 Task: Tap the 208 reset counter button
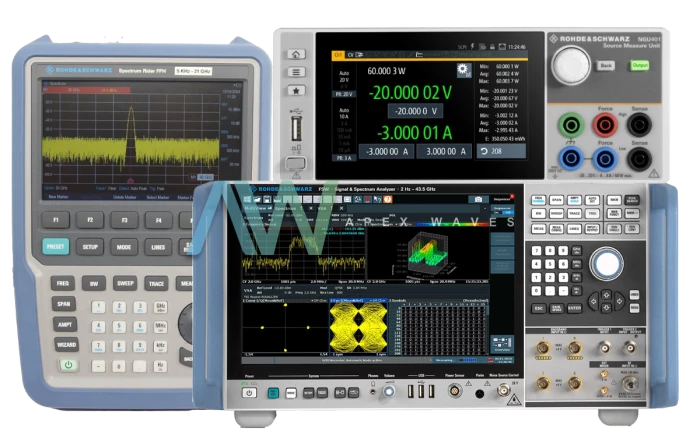(501, 151)
